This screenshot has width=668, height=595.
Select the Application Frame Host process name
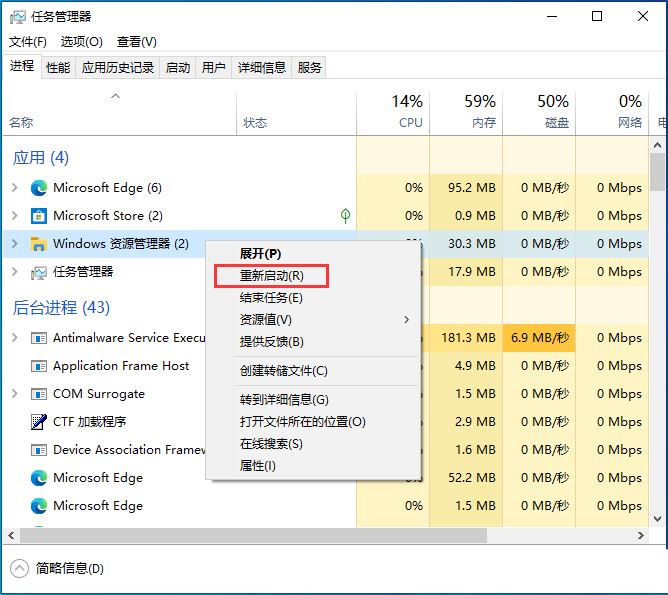point(121,366)
